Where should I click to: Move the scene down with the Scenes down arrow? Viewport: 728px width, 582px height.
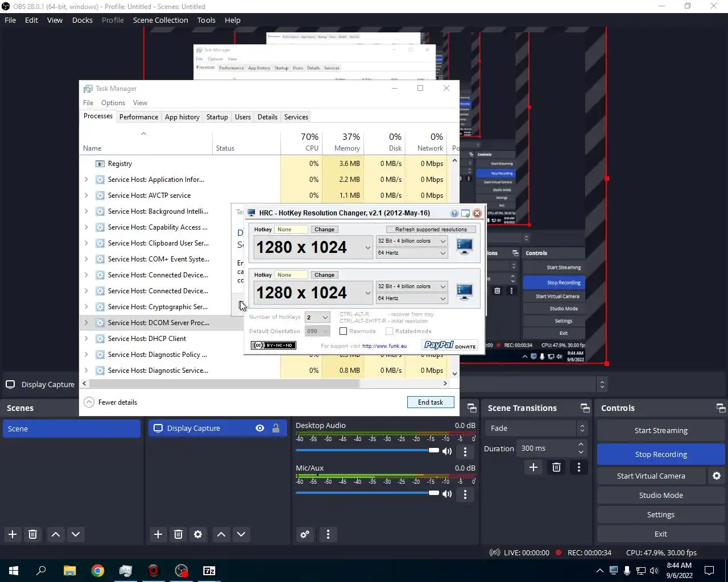click(76, 534)
